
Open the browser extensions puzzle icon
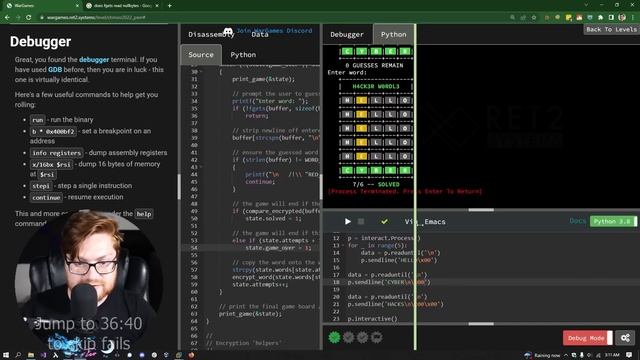click(600, 18)
